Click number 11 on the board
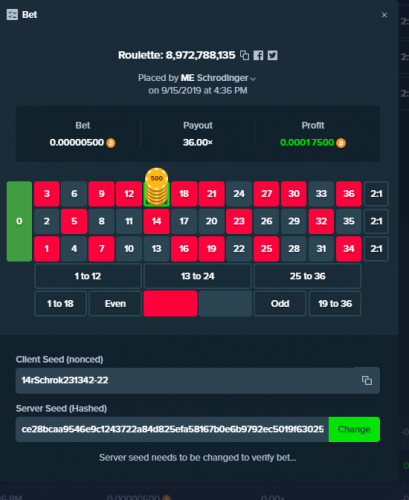 (x=129, y=221)
